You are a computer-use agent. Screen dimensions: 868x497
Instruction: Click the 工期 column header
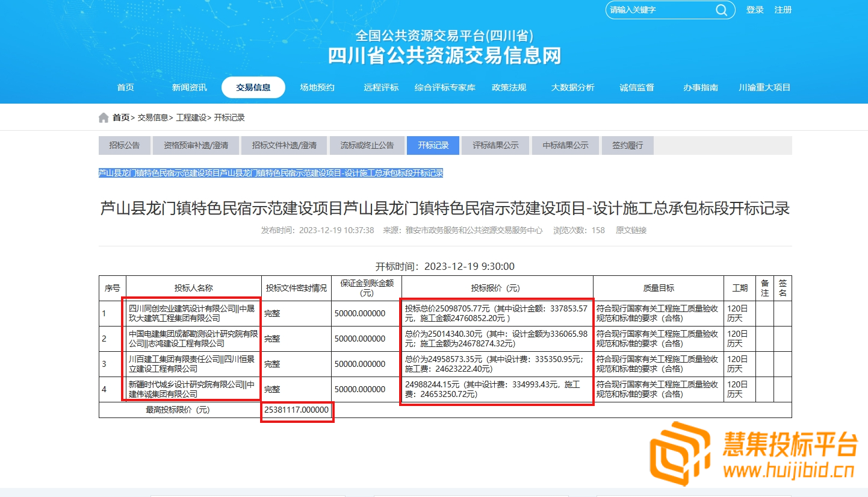[740, 288]
